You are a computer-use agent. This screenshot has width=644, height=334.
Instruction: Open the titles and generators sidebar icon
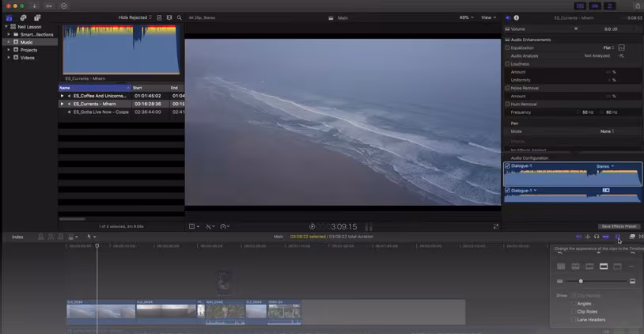(37, 17)
